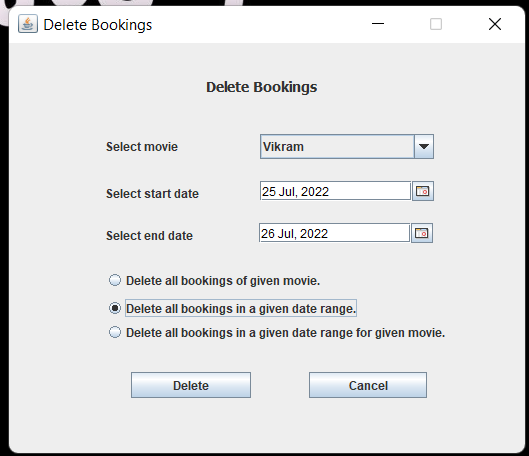Screen dimensions: 529x456
Task: Select Delete all bookings in a given date range
Action: tap(232, 308)
